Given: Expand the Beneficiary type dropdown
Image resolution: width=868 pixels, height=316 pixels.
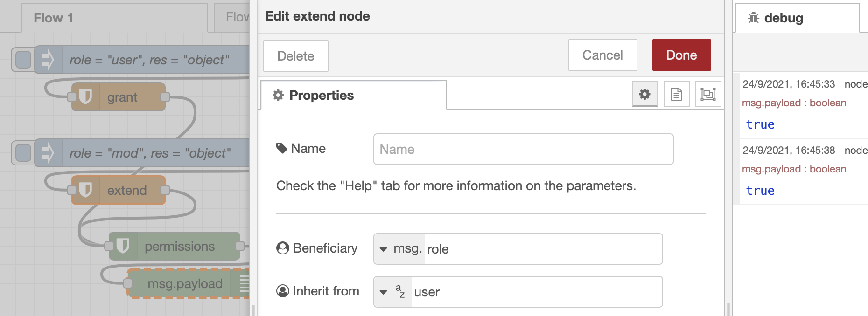Looking at the screenshot, I should click(384, 249).
